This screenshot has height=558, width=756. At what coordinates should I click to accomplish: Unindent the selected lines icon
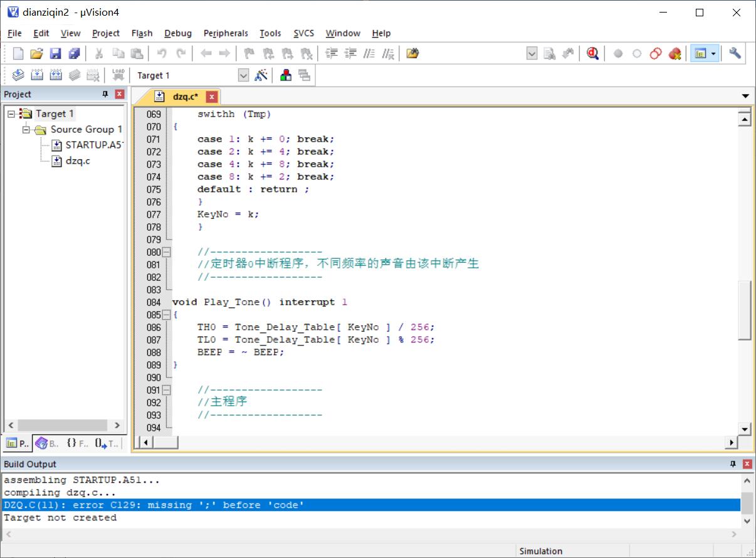click(x=350, y=53)
